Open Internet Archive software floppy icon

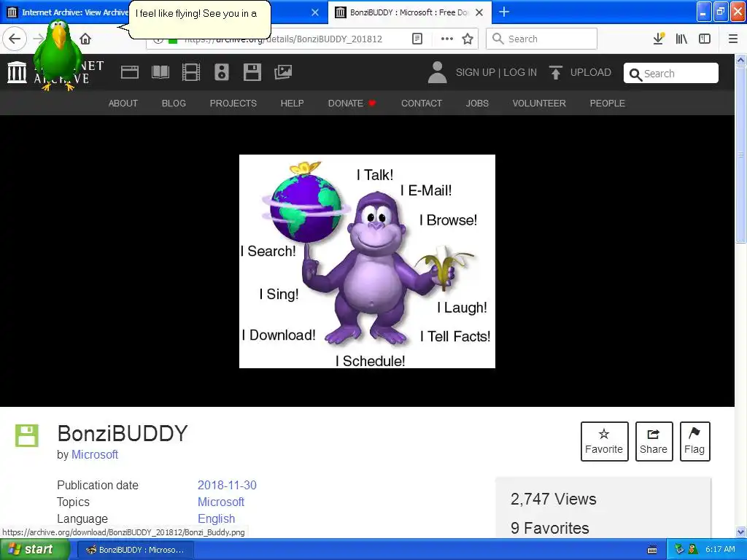pyautogui.click(x=252, y=72)
